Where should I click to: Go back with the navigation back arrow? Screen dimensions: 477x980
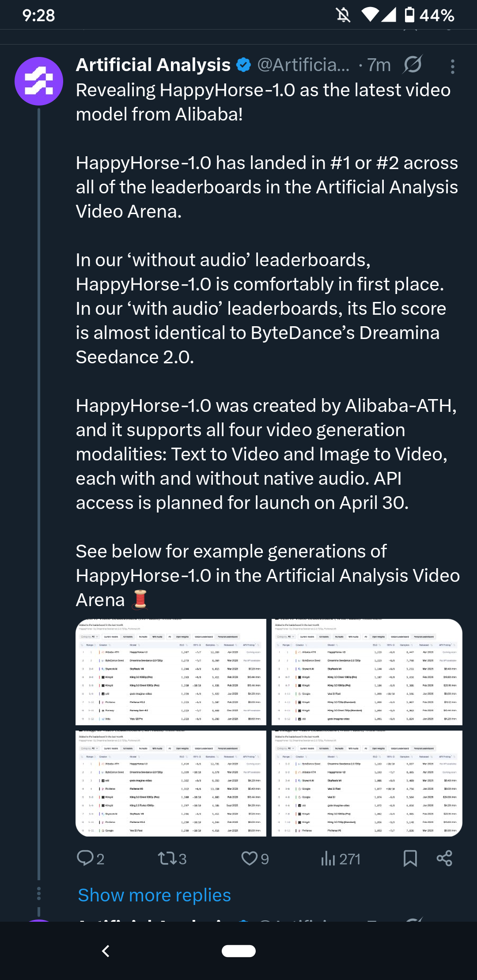click(106, 951)
